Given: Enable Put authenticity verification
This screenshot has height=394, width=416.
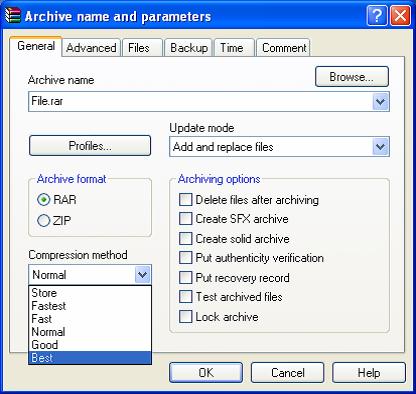Looking at the screenshot, I should pos(251,258).
